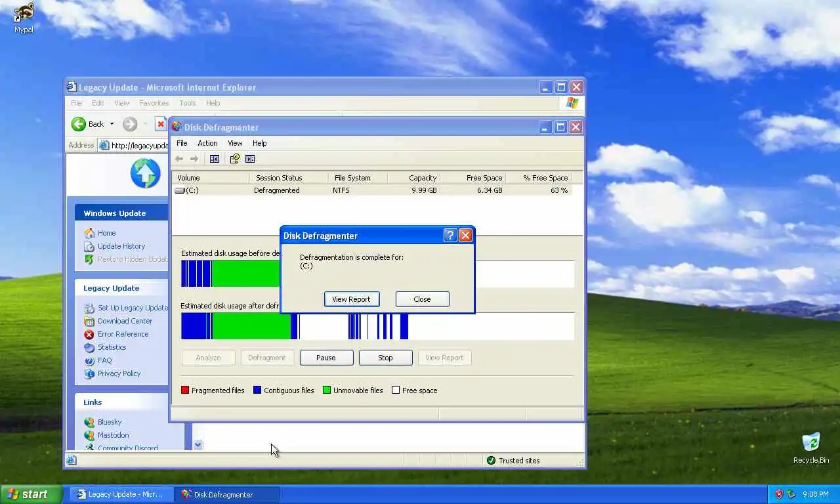Click the Statistics icon in sidebar
840x504 pixels.
click(89, 347)
